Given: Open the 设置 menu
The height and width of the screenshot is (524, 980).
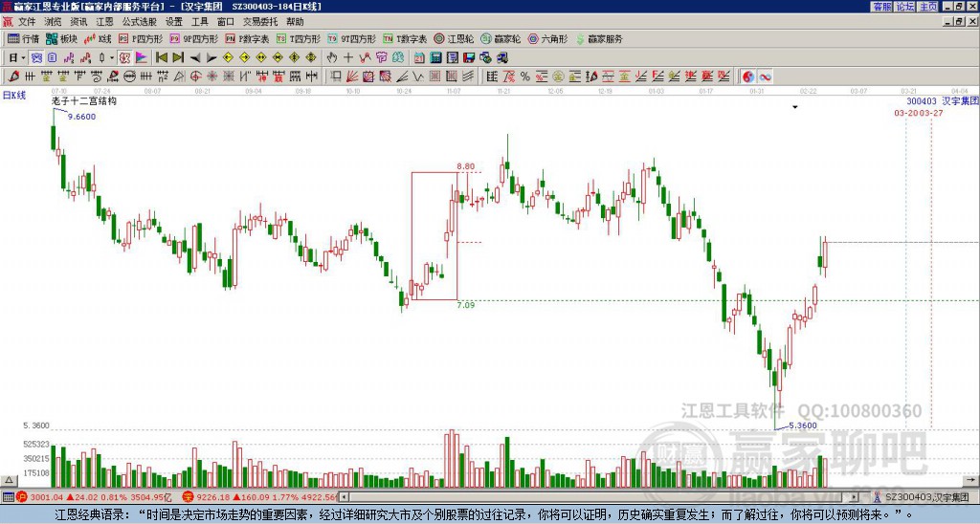Looking at the screenshot, I should click(x=174, y=22).
